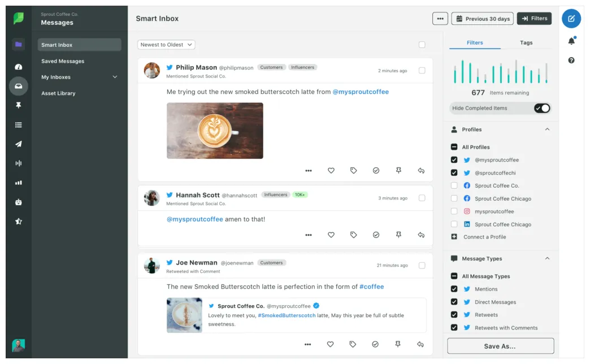Tag Joe Newman's message with the tag icon
The width and height of the screenshot is (590, 364).
[x=353, y=344]
